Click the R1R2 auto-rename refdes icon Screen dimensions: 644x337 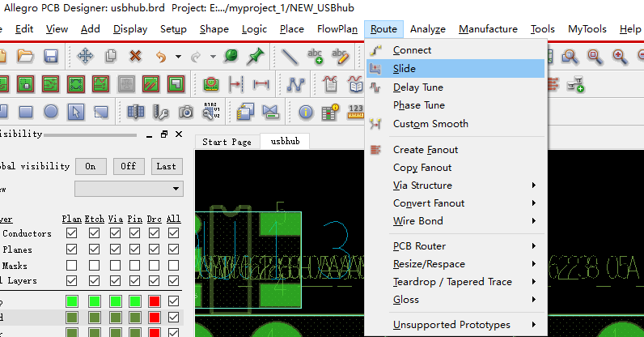pos(211,111)
